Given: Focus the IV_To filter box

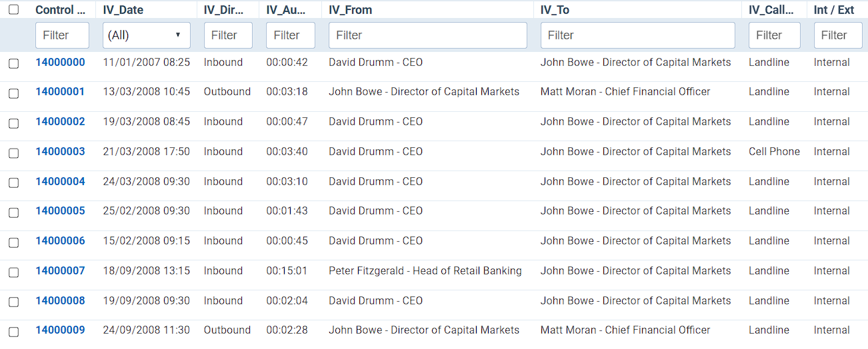Looking at the screenshot, I should (637, 35).
